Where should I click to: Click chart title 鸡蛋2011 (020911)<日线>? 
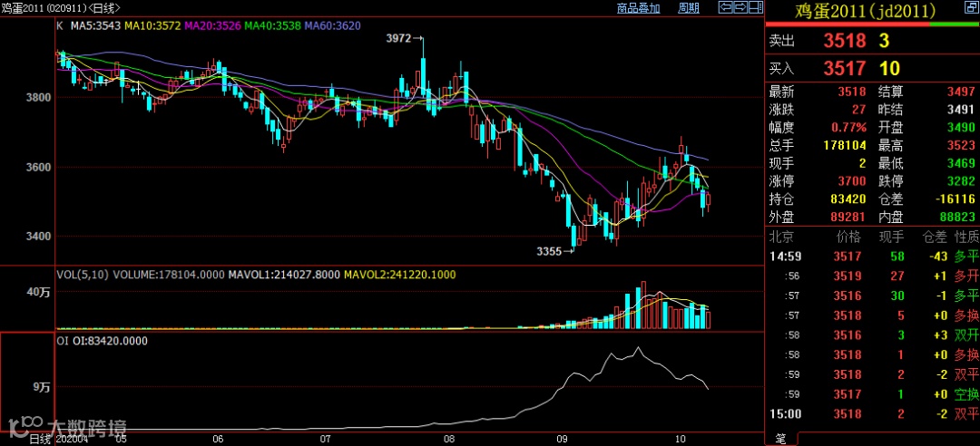62,8
